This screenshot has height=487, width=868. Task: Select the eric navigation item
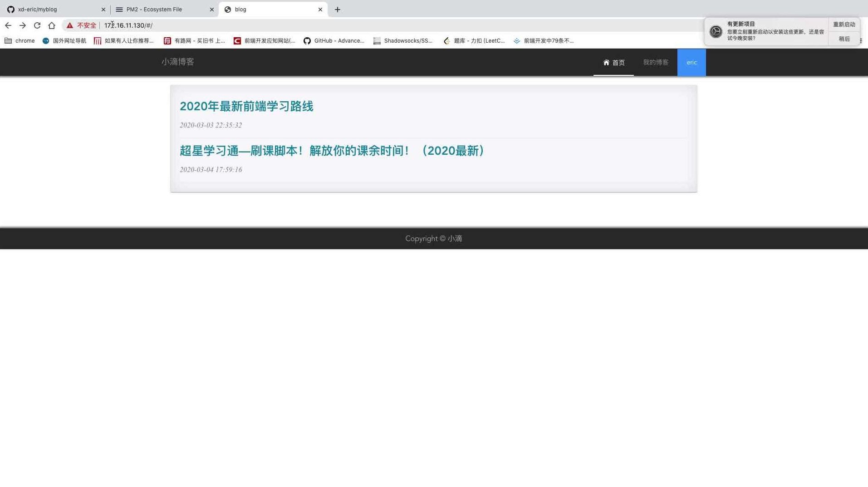point(691,62)
